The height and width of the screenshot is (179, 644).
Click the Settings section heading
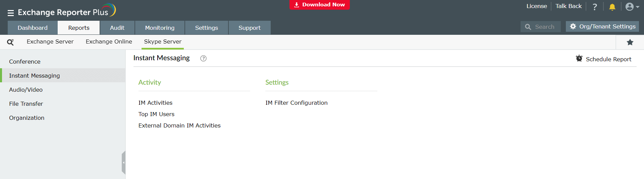(x=277, y=82)
